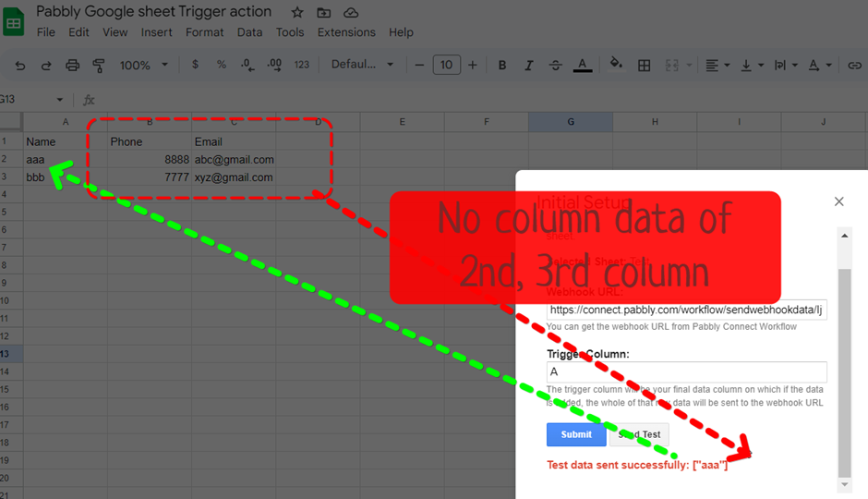Open the Name box dropdown arrow
Viewport: 868px width, 499px height.
(59, 100)
